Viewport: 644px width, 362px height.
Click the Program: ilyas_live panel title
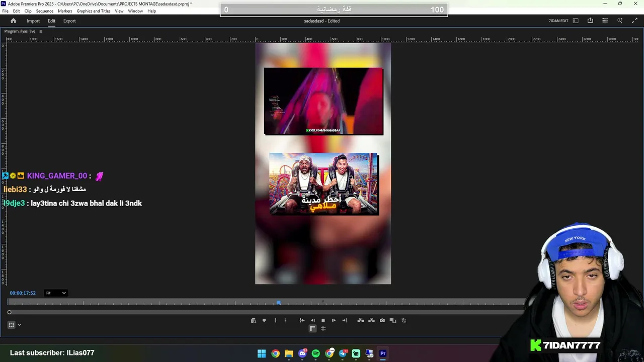point(20,31)
